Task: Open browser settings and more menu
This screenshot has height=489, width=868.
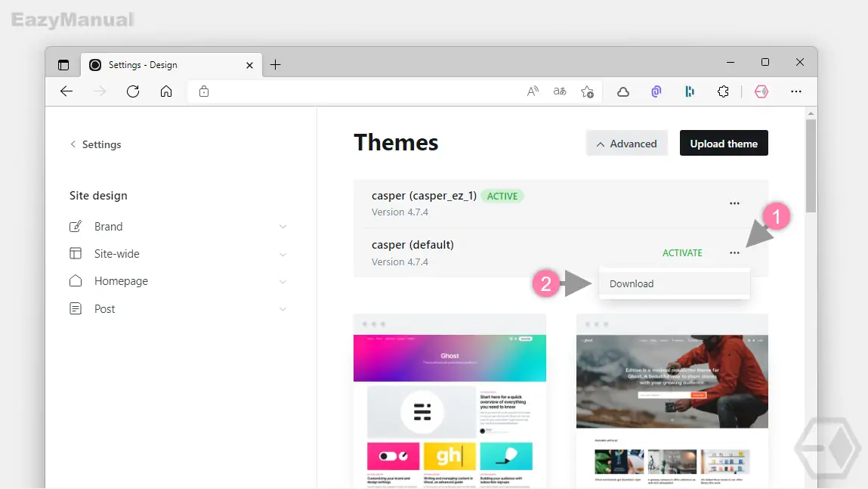Action: pyautogui.click(x=796, y=91)
